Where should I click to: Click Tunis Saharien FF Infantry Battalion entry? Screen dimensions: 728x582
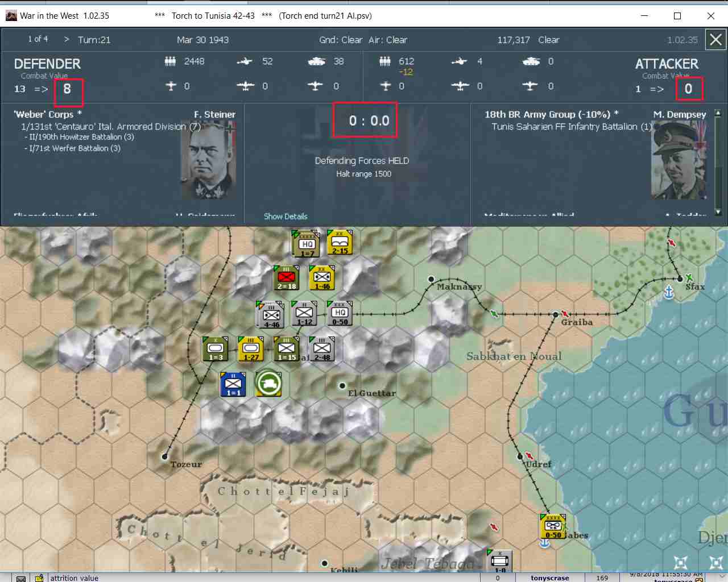point(573,127)
